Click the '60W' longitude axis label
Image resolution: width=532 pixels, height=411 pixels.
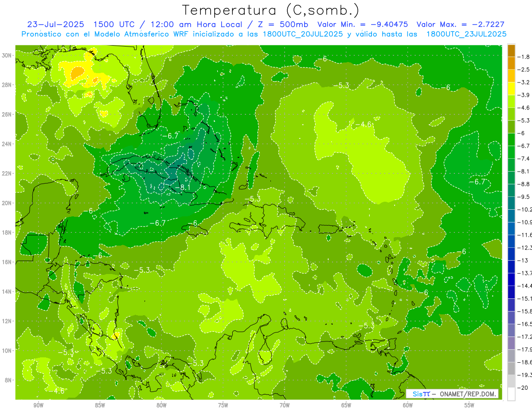pyautogui.click(x=408, y=406)
